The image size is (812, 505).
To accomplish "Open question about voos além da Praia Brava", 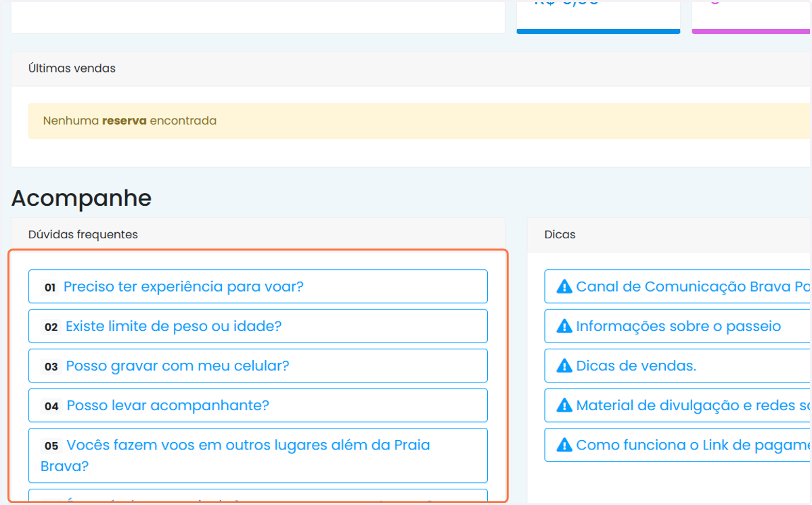I will point(258,456).
